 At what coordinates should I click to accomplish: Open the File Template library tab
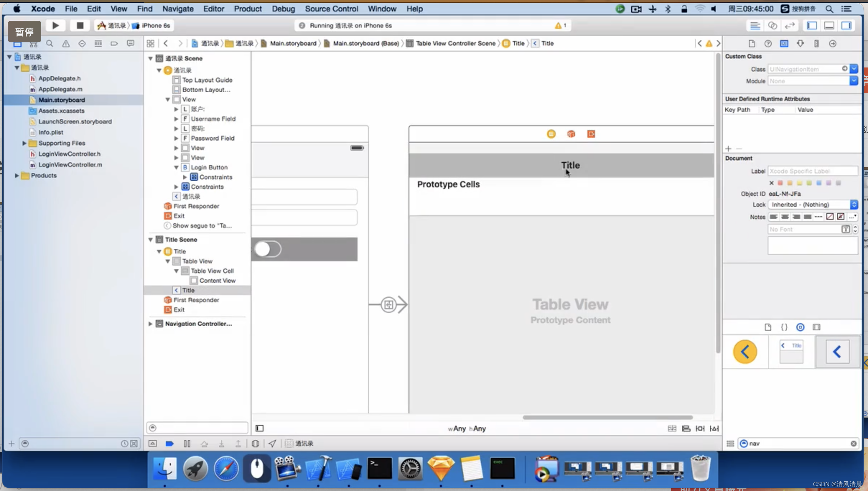tap(768, 327)
